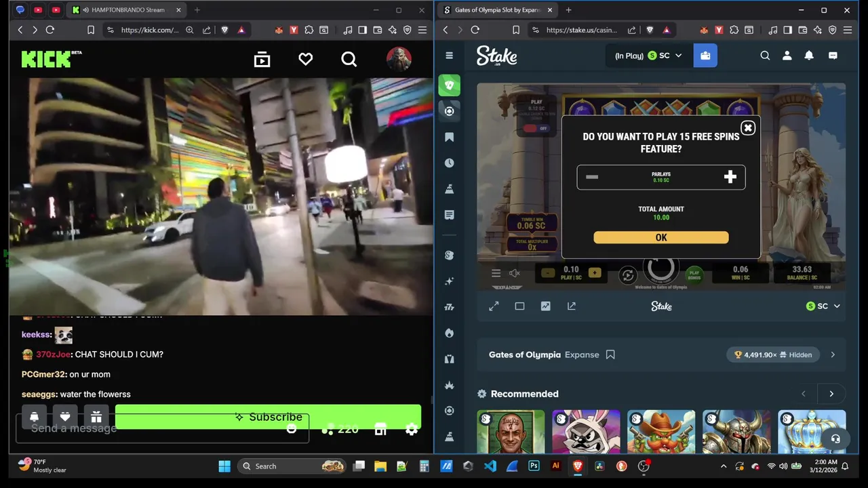Toggle the Double Chance OFF switch

[537, 128]
